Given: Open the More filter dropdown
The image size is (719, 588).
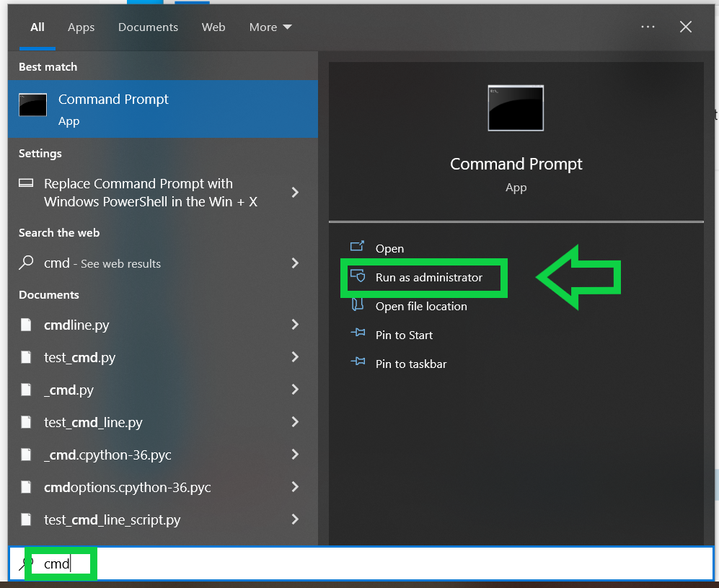Looking at the screenshot, I should click(x=270, y=27).
